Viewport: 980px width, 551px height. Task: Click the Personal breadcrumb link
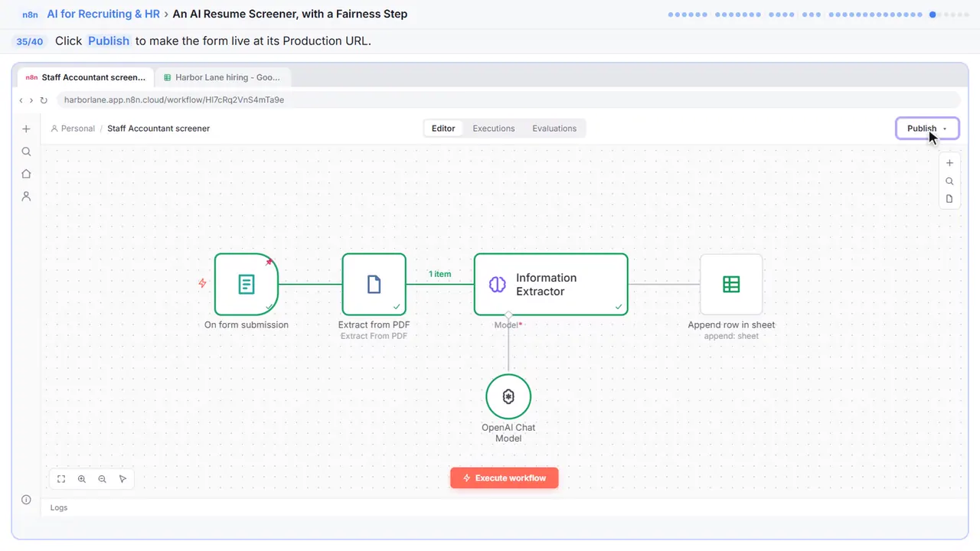pos(73,129)
